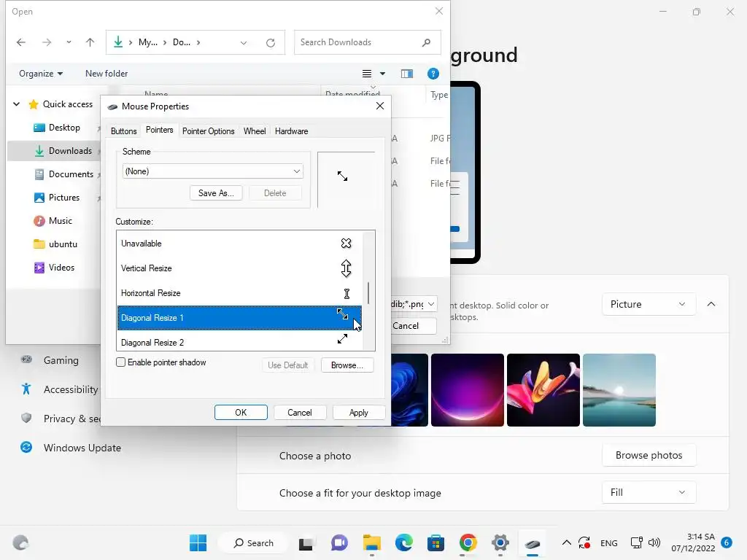This screenshot has width=747, height=560.
Task: Select the Diagonal Resize 1 row
Action: [x=239, y=318]
